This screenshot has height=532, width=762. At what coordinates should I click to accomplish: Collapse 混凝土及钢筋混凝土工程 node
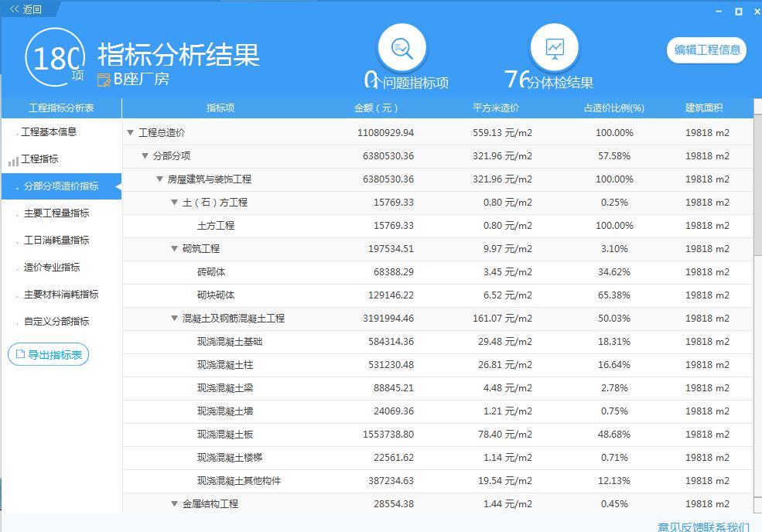pyautogui.click(x=174, y=319)
